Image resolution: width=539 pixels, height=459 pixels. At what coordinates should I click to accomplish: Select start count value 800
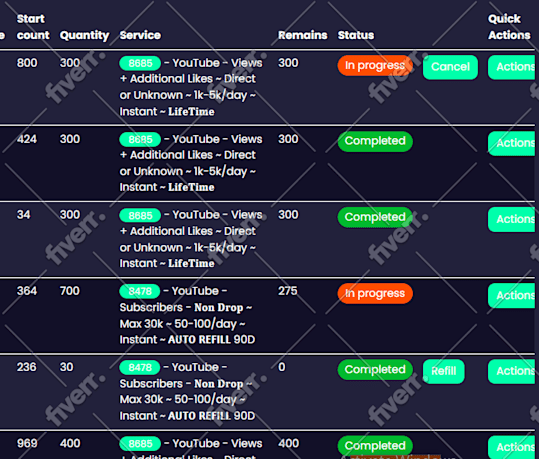(x=27, y=63)
